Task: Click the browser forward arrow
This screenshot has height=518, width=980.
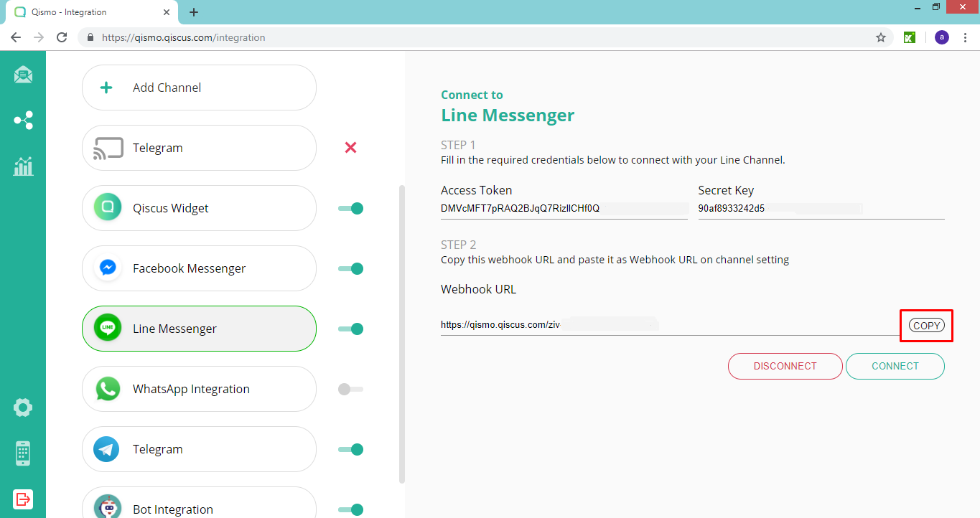Action: [x=39, y=37]
